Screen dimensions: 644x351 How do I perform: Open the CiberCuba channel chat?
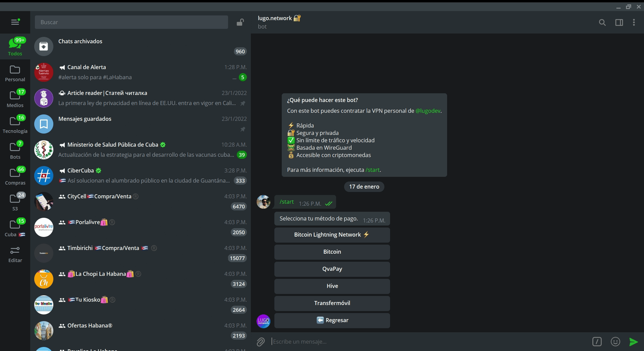[141, 175]
